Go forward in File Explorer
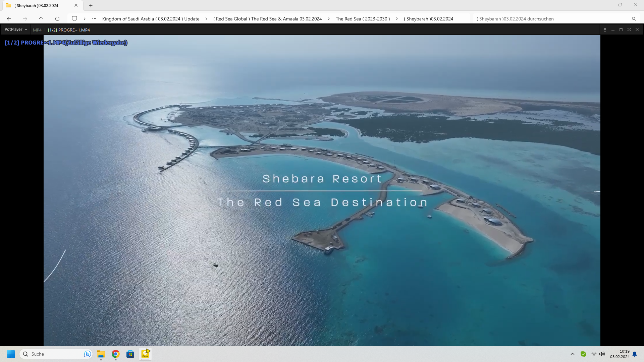 point(25,19)
